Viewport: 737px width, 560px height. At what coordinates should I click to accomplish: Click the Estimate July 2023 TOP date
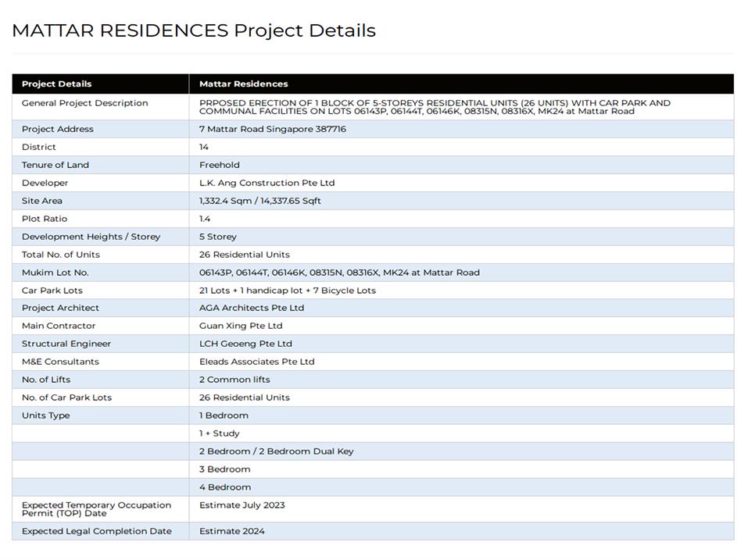click(241, 505)
